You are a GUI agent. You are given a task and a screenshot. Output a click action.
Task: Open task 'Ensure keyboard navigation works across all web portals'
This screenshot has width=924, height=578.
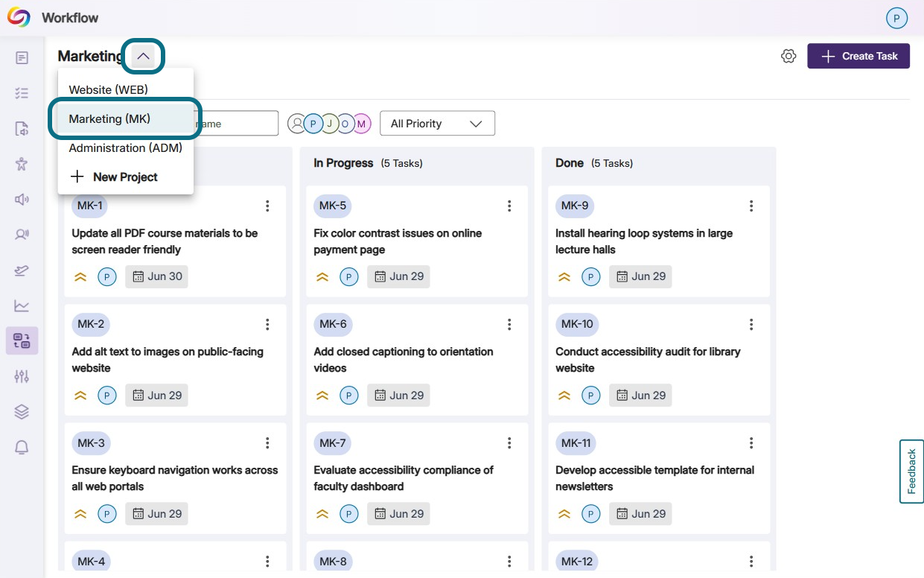175,478
